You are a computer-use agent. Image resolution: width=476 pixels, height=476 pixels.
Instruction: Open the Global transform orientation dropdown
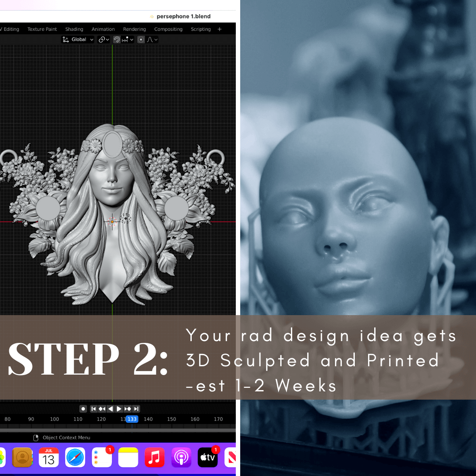[x=78, y=40]
